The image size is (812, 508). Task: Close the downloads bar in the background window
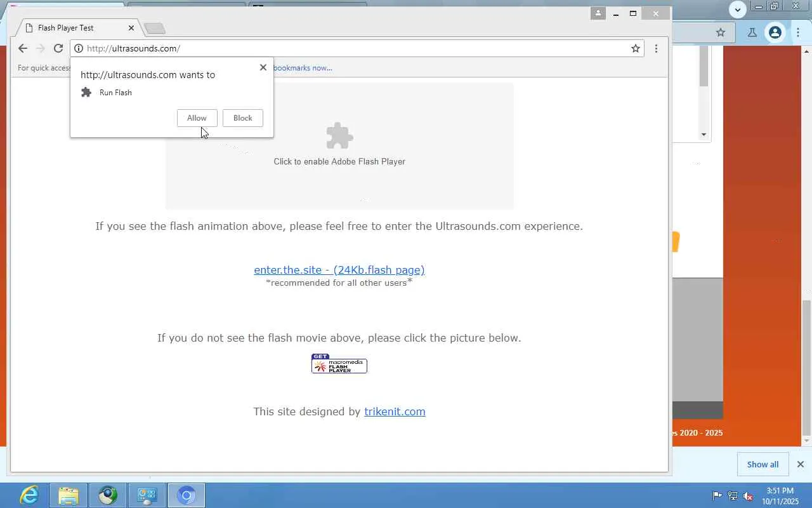click(x=801, y=464)
